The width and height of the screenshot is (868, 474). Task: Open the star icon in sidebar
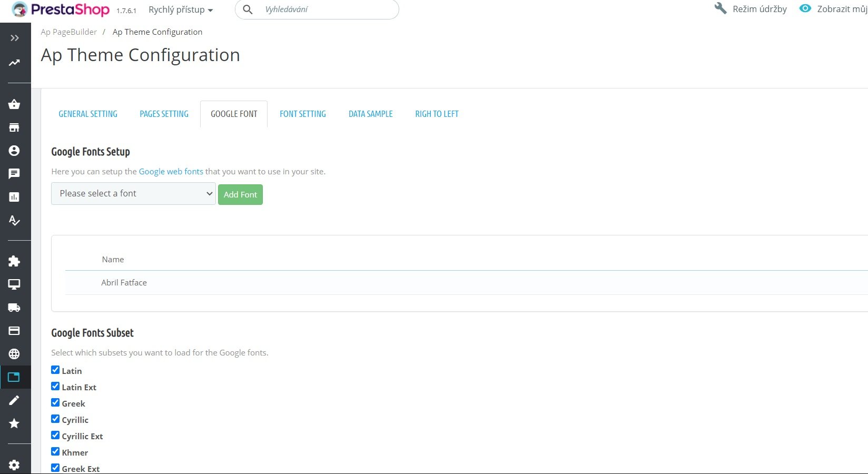14,423
